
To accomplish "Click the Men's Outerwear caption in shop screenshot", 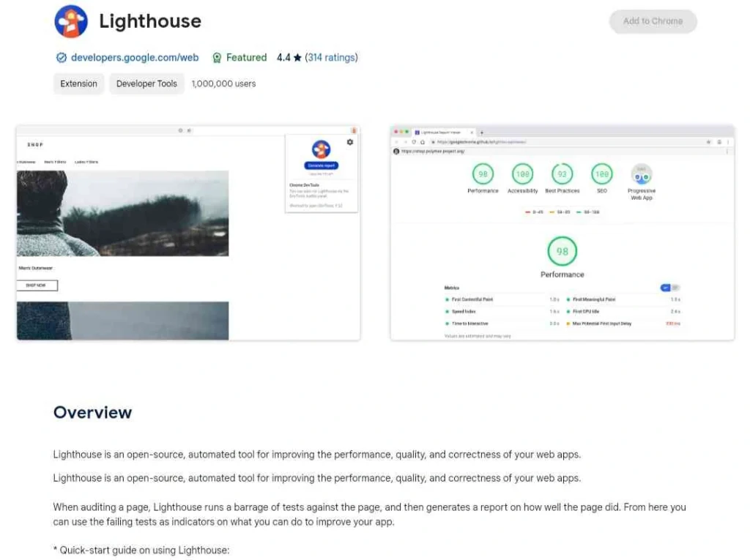I will coord(36,268).
